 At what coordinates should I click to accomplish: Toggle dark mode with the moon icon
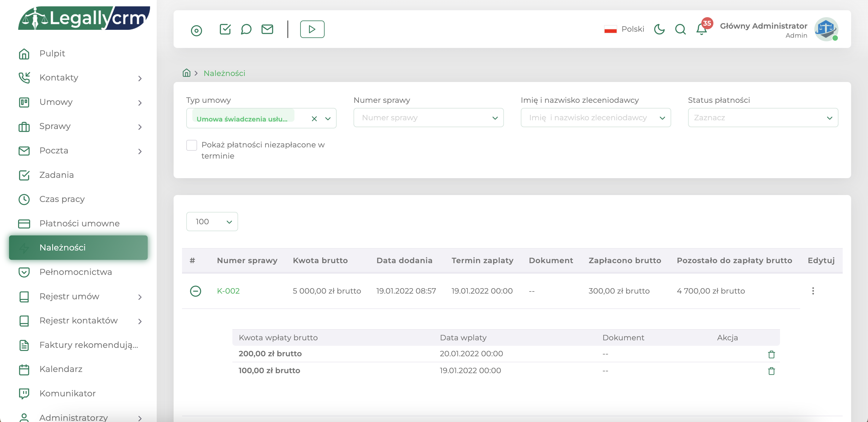[659, 29]
